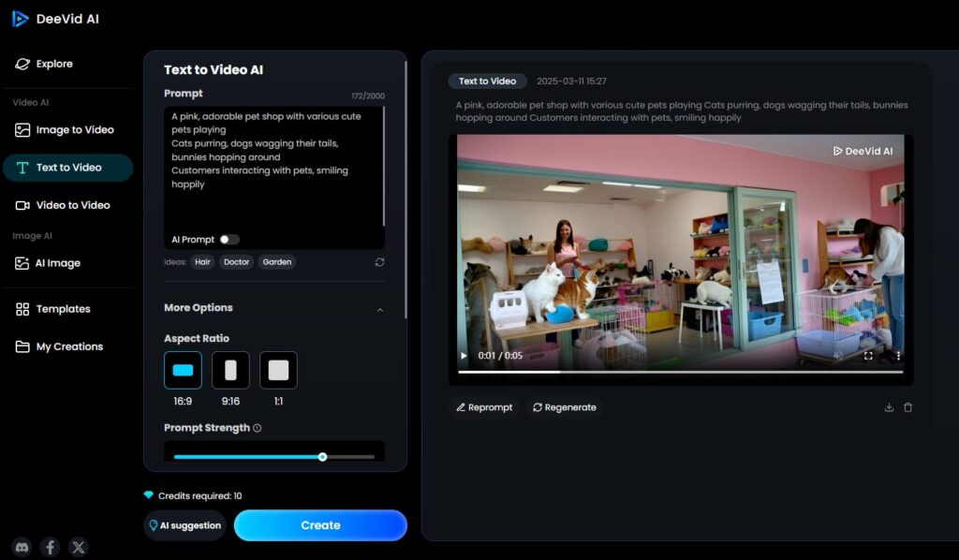Pick the Doctor idea chip
This screenshot has height=560, width=959.
tap(236, 261)
